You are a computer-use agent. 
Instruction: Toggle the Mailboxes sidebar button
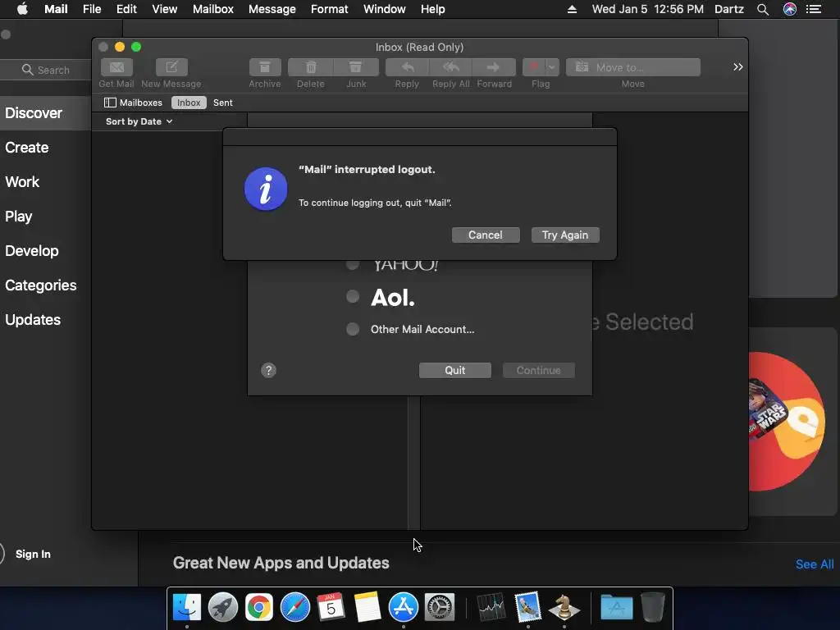134,103
